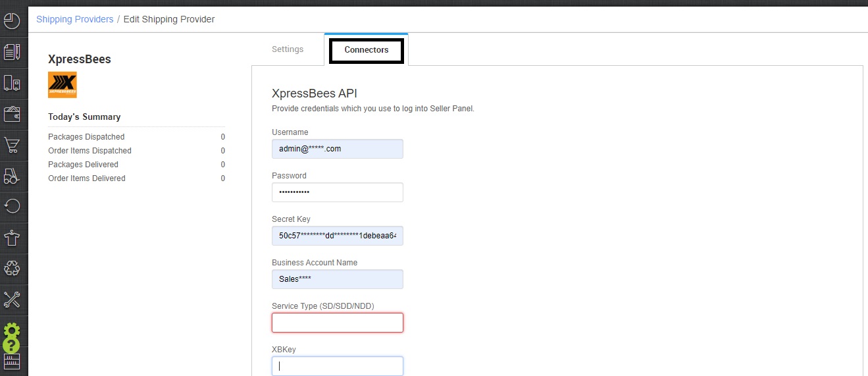Click 'Order Items Dispatched' summary row
This screenshot has width=868, height=376.
pyautogui.click(x=137, y=151)
